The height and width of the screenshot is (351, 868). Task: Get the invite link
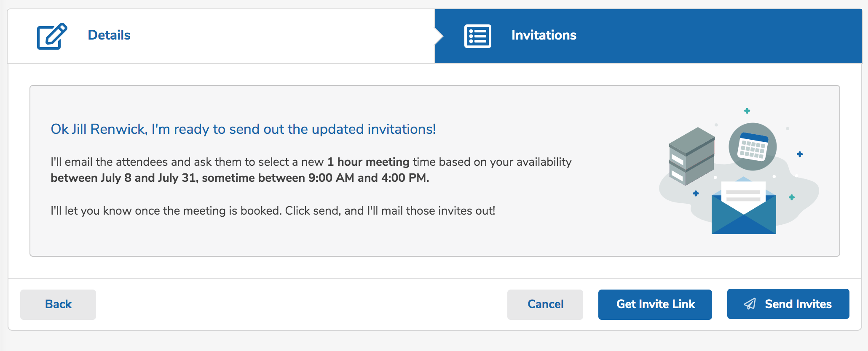[x=655, y=304]
